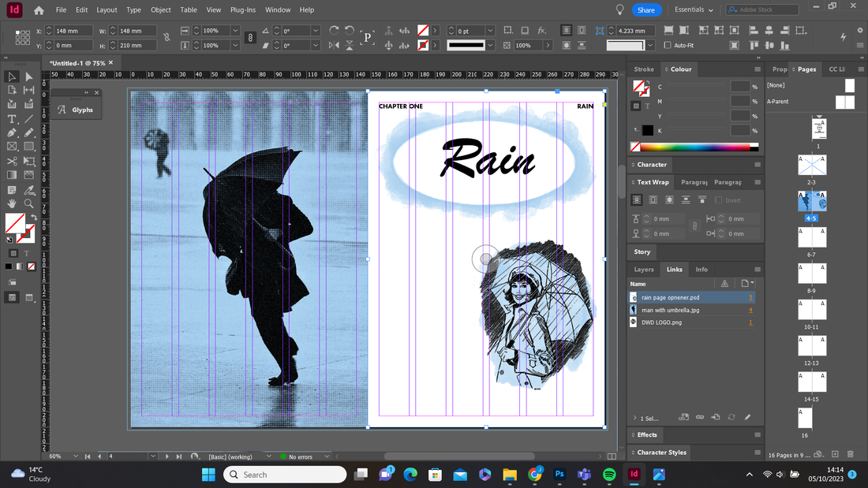868x488 pixels.
Task: Swap fill and stroke colours
Action: 34,217
